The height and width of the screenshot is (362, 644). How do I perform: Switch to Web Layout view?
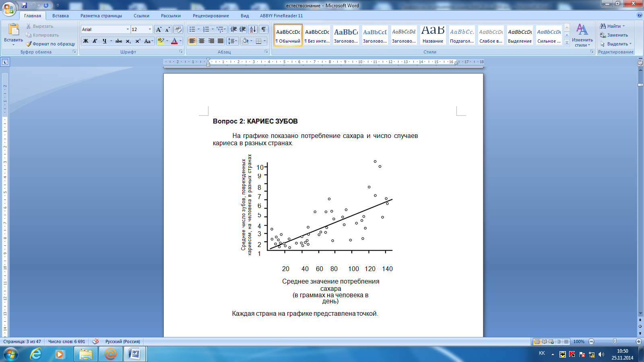pyautogui.click(x=551, y=341)
